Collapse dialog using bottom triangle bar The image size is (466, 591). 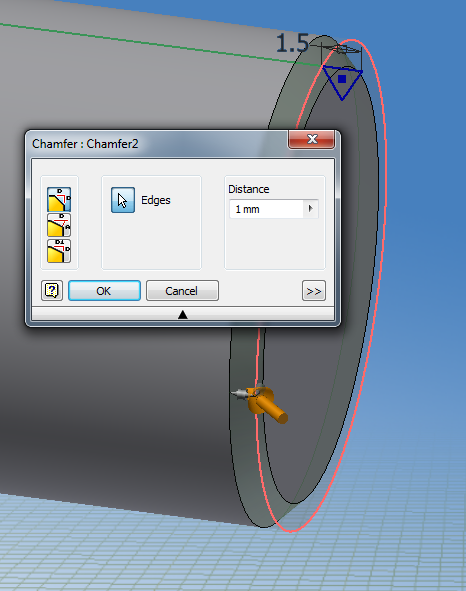pyautogui.click(x=183, y=314)
